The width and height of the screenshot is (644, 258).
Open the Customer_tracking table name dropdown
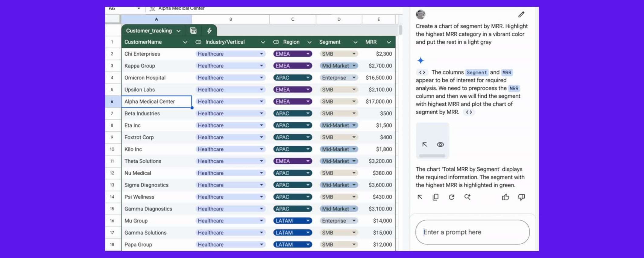point(179,31)
